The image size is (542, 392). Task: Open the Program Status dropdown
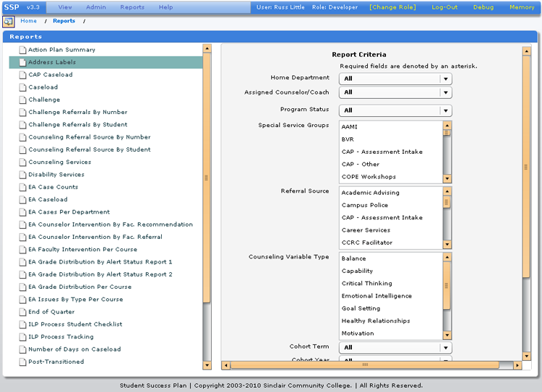(x=445, y=110)
